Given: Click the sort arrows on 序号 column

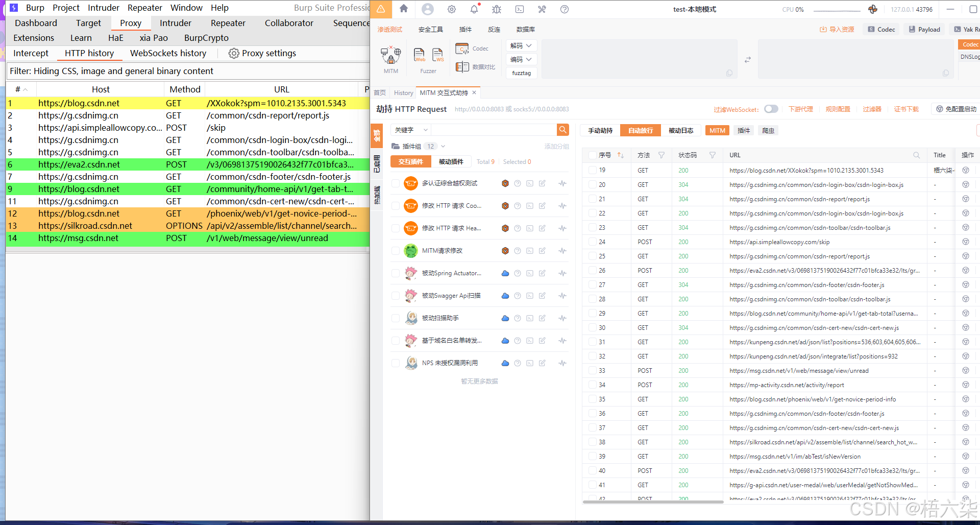Looking at the screenshot, I should [x=621, y=155].
